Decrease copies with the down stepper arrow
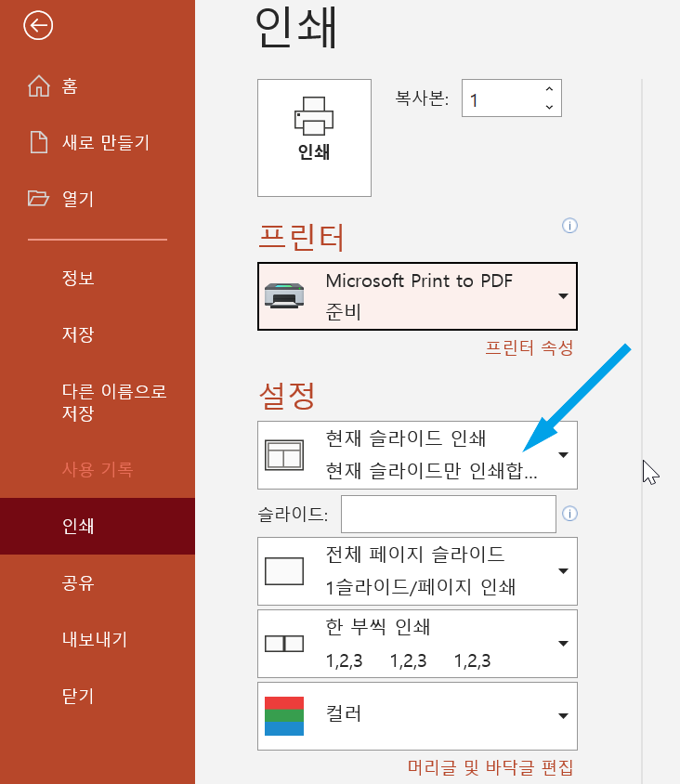680x784 pixels. pyautogui.click(x=549, y=107)
